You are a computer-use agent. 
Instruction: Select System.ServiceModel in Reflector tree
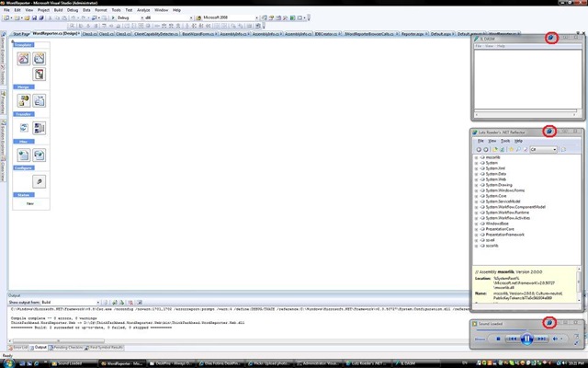(x=503, y=201)
